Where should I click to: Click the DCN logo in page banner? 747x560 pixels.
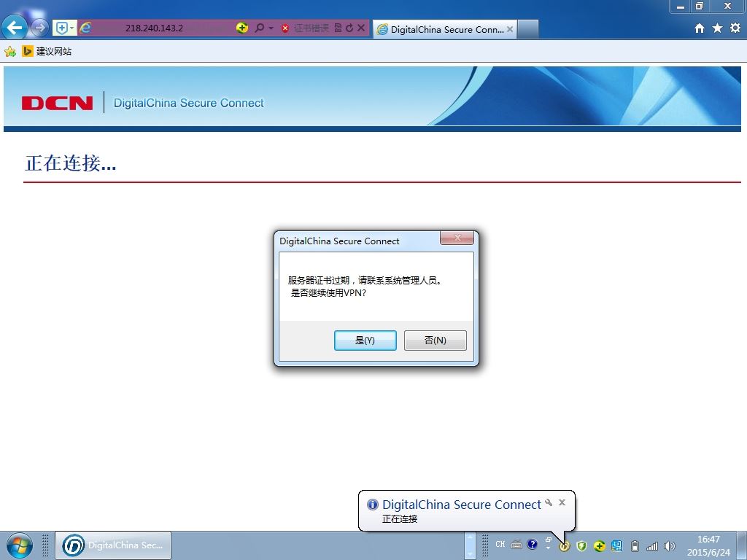point(57,103)
